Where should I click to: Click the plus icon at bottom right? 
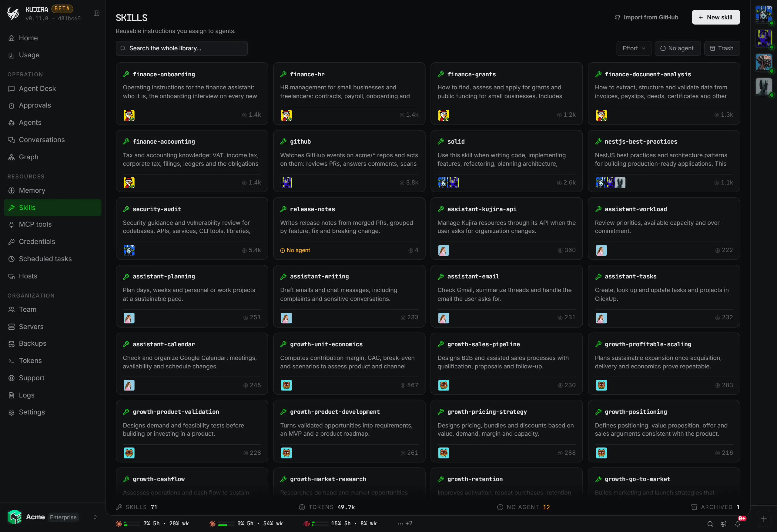(x=764, y=519)
